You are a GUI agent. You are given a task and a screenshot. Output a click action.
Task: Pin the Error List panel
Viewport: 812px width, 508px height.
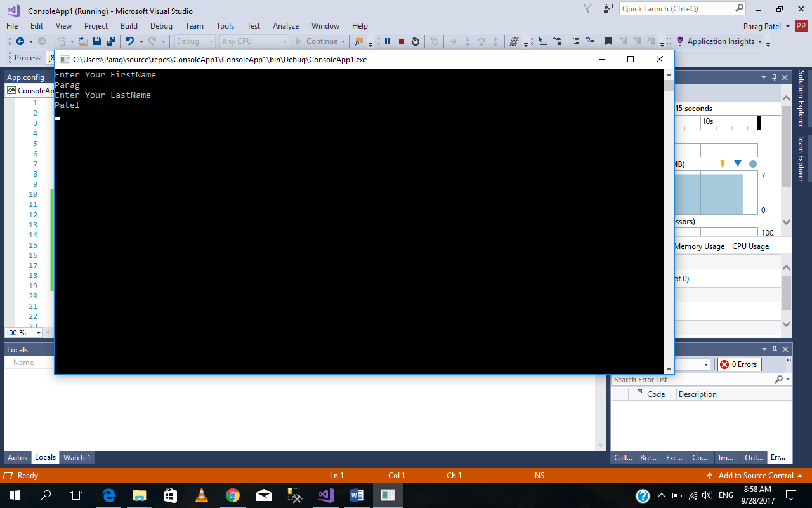774,349
